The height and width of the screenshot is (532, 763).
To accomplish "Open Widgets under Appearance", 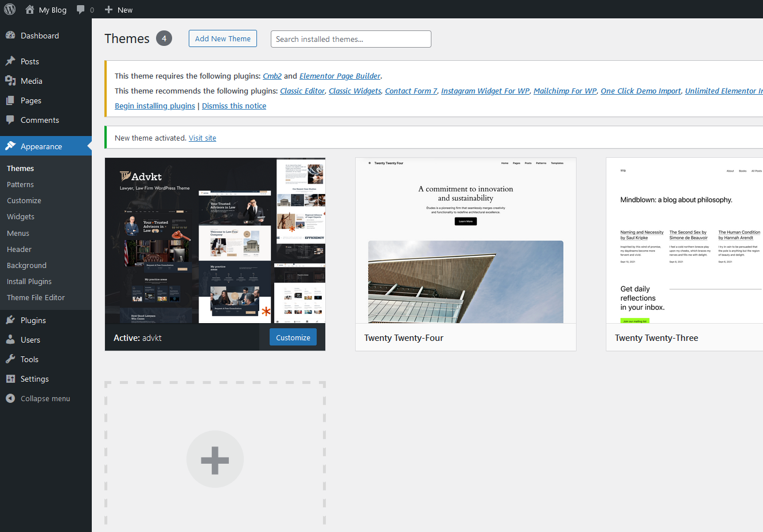I will point(21,216).
